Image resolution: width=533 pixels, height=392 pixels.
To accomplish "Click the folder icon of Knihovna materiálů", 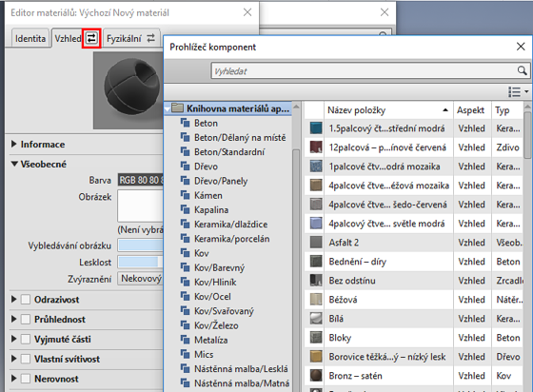I will [177, 108].
